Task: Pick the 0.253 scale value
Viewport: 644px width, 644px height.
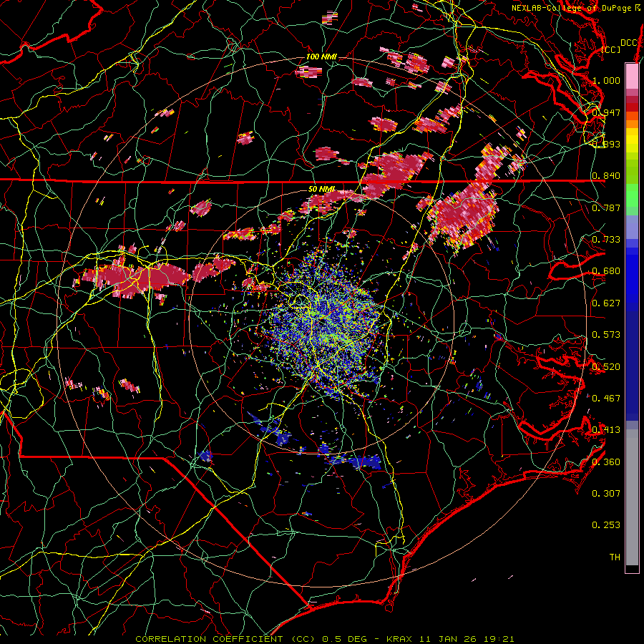Action: [x=606, y=525]
